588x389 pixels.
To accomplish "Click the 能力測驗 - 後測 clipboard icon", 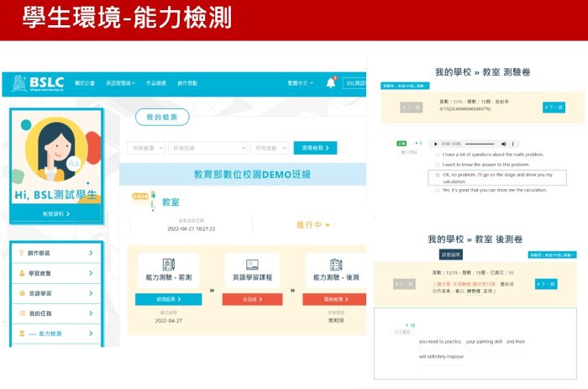I will pyautogui.click(x=336, y=265).
